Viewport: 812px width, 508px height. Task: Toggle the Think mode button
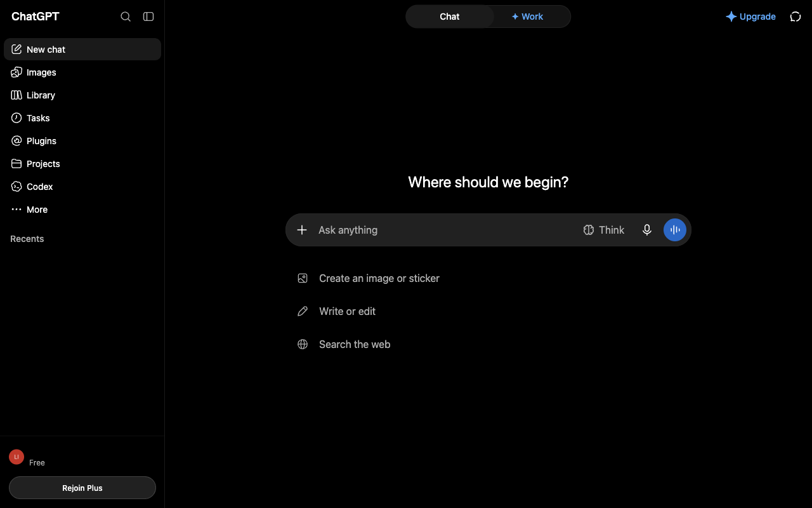tap(604, 230)
